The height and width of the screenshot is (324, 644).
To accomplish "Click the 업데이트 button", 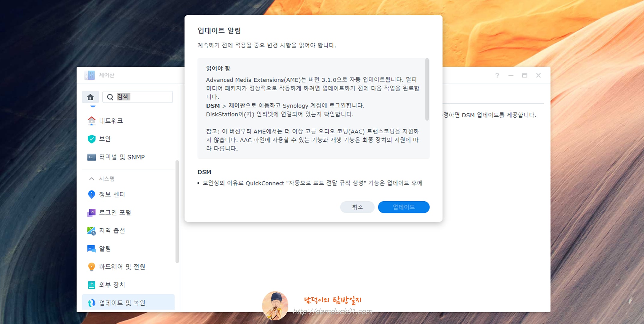I will tap(403, 207).
